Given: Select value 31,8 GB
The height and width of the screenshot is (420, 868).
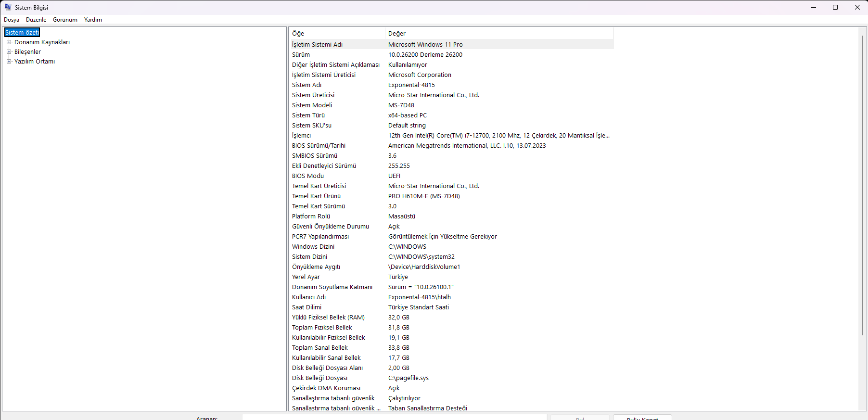Looking at the screenshot, I should pyautogui.click(x=399, y=327).
